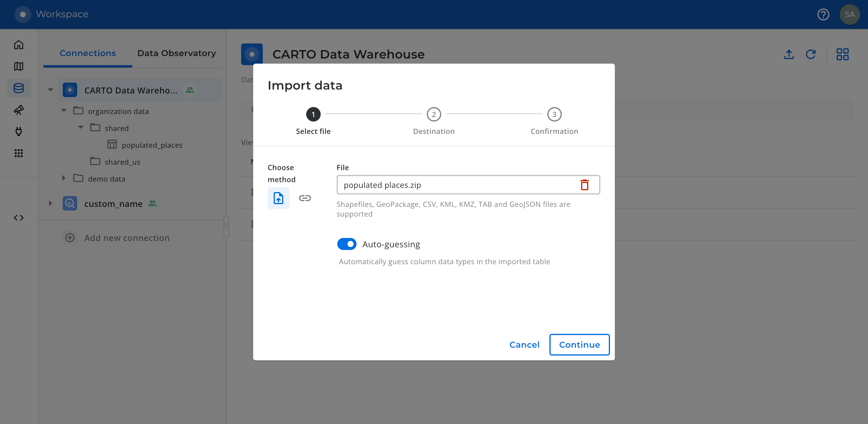Open the Connections plug icon in the sidebar
The width and height of the screenshot is (868, 424).
point(18,131)
